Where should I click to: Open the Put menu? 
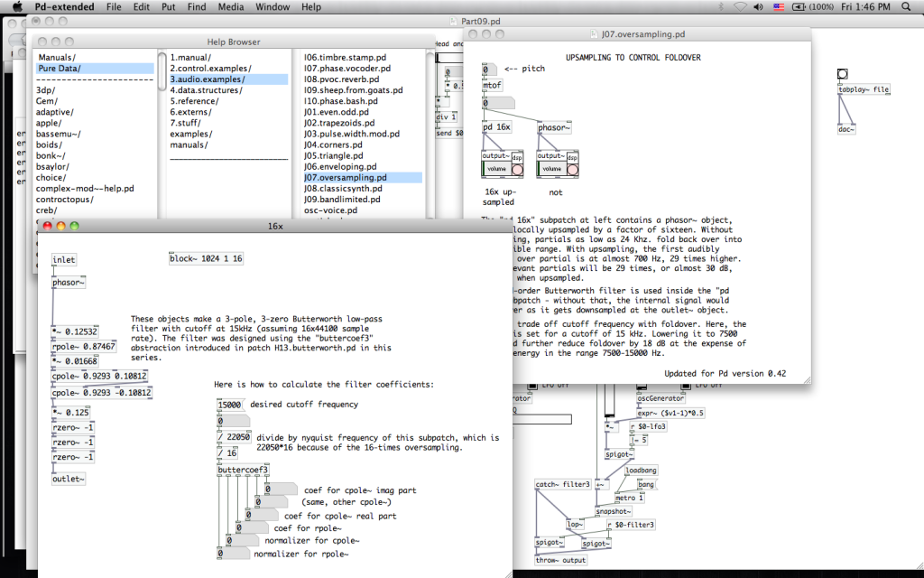coord(169,7)
